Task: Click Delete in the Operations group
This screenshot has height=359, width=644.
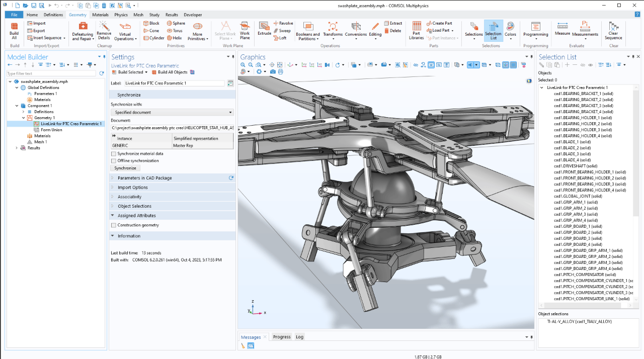Action: point(392,30)
